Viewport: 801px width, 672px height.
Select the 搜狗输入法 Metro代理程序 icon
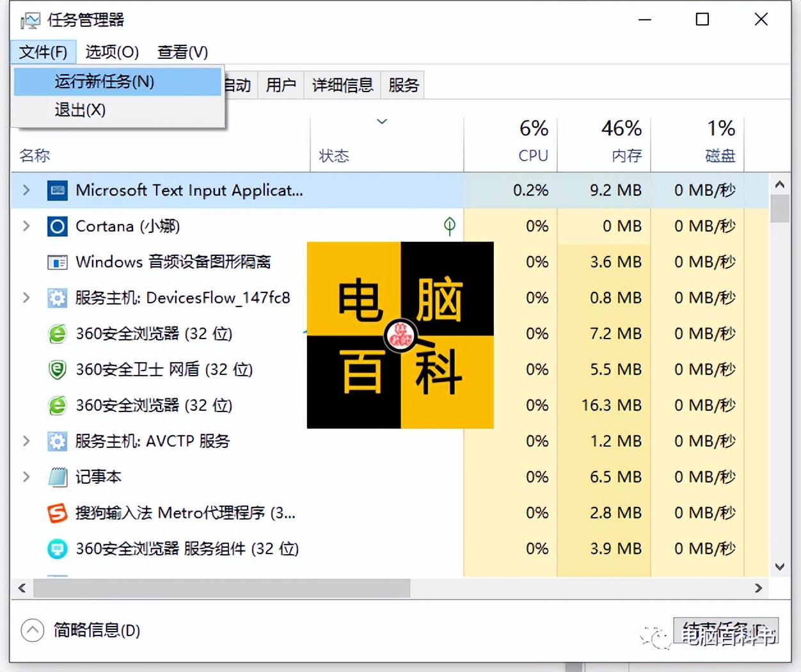point(57,513)
